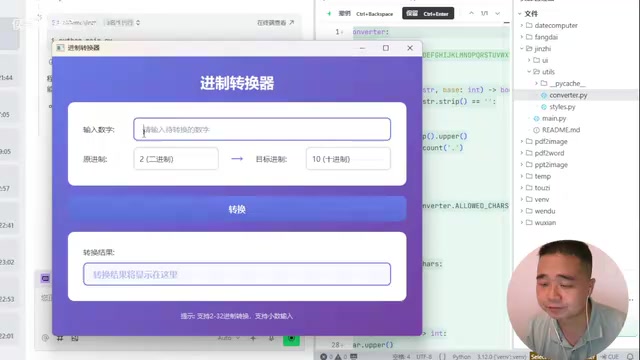Click the microphone icon in chat input
Image resolution: width=640 pixels, height=360 pixels.
[271, 338]
